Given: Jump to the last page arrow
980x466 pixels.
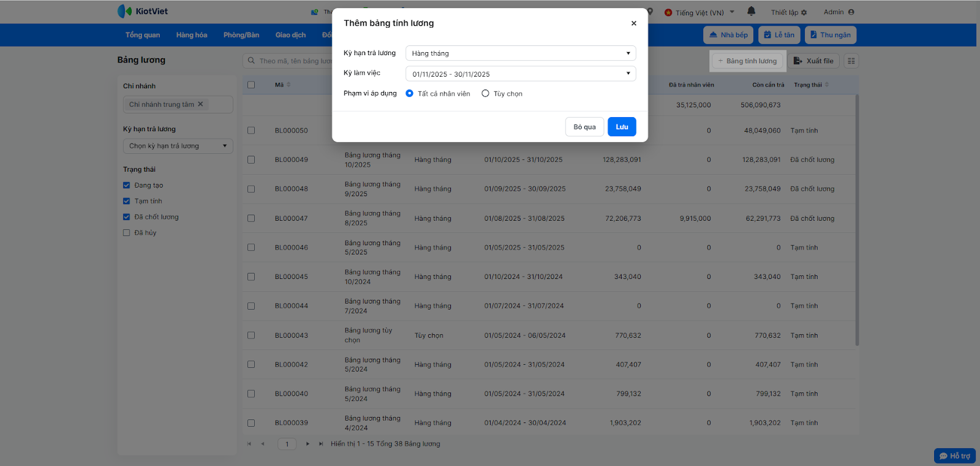Looking at the screenshot, I should point(321,444).
